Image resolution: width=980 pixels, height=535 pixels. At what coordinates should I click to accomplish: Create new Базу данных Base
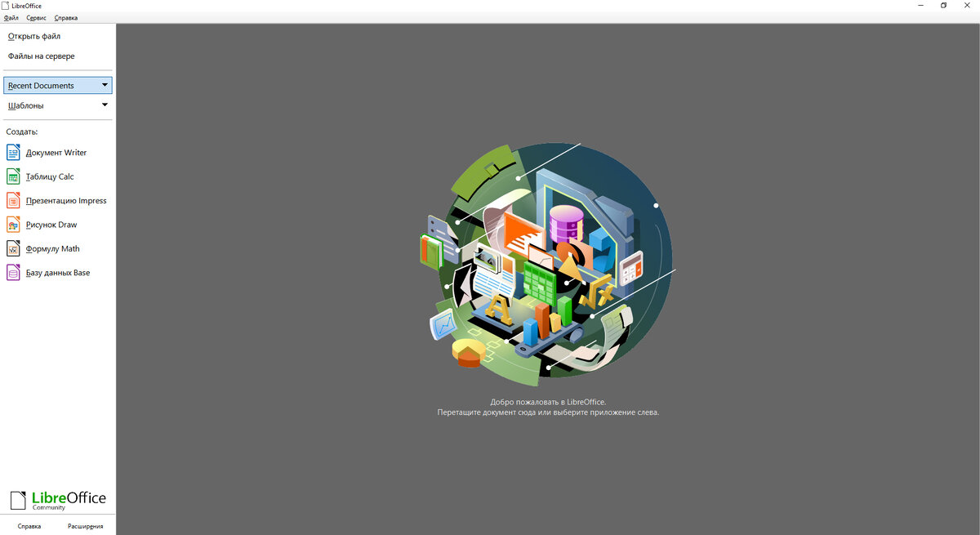click(58, 273)
